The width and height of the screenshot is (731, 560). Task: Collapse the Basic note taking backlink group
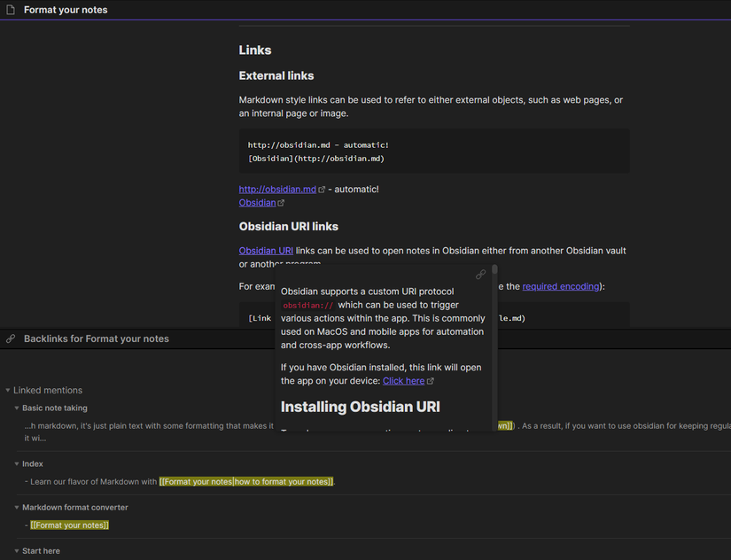pyautogui.click(x=17, y=408)
